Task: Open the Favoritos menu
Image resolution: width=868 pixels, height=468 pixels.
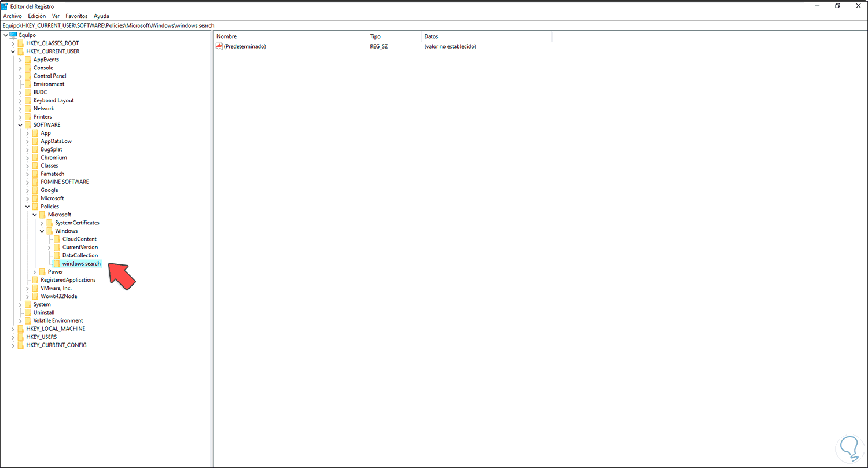Action: (76, 16)
